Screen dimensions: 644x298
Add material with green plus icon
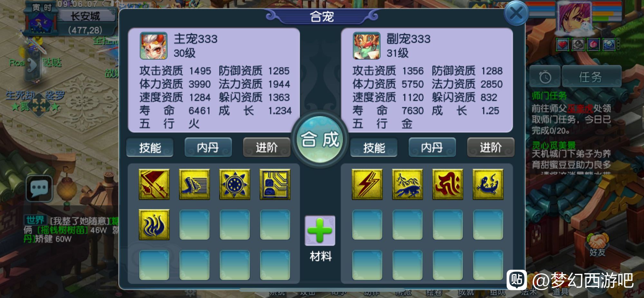click(x=320, y=231)
